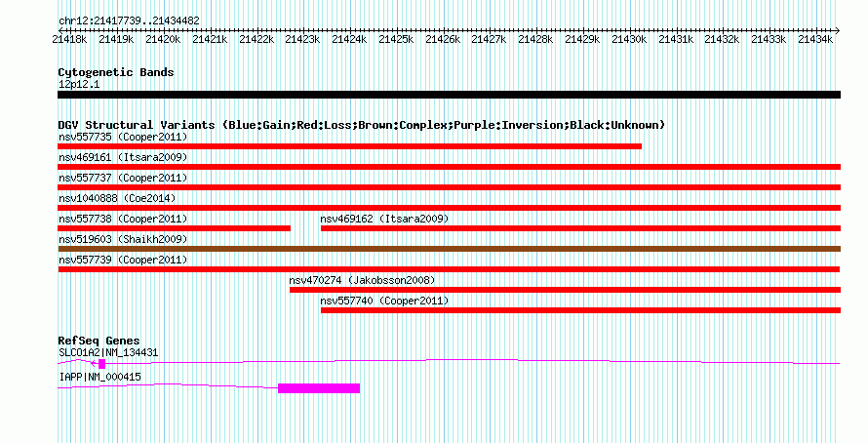
Task: Click the 21431k ruler tick label
Action: [676, 40]
